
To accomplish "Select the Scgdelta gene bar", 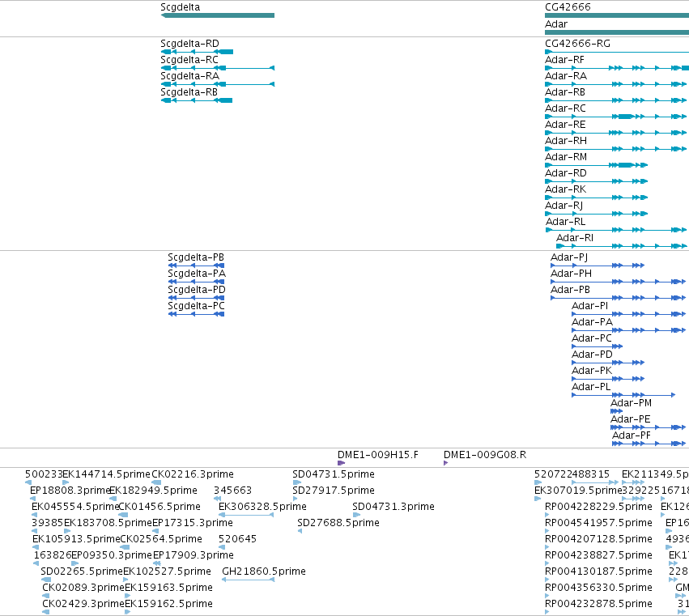I will (x=218, y=15).
